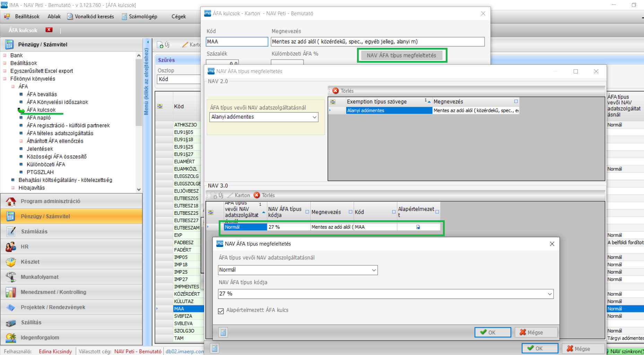Viewport: 644px width, 355px height.
Task: Click the Vonalkód keresés barcode search icon
Action: pos(70,17)
